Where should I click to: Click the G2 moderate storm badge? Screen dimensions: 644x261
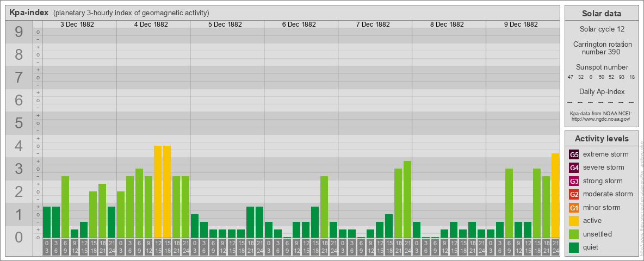(574, 194)
